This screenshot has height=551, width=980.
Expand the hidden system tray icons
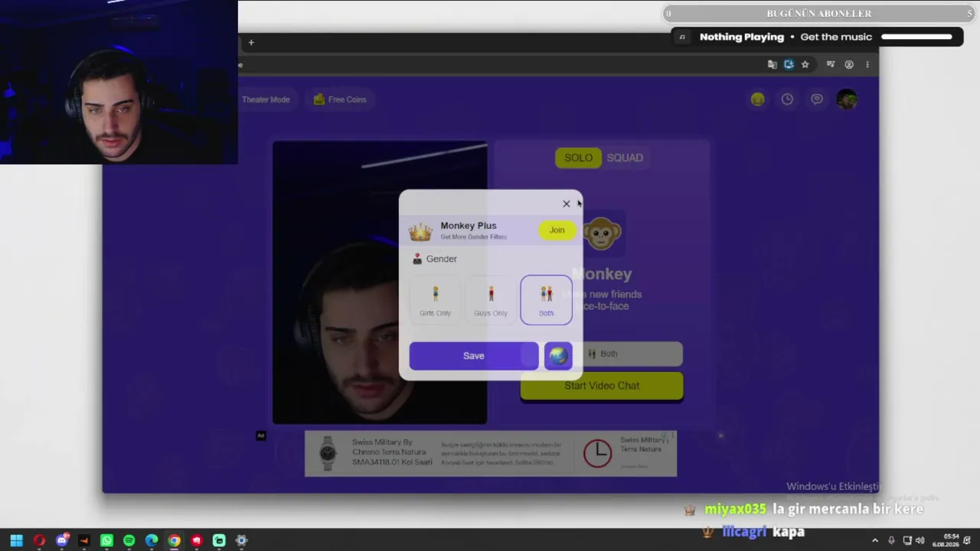click(875, 540)
